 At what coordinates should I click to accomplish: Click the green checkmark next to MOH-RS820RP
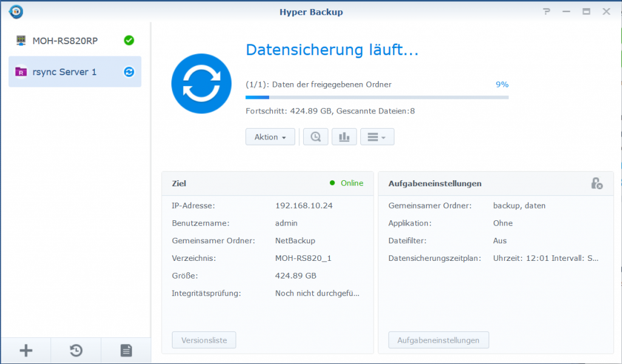click(128, 41)
